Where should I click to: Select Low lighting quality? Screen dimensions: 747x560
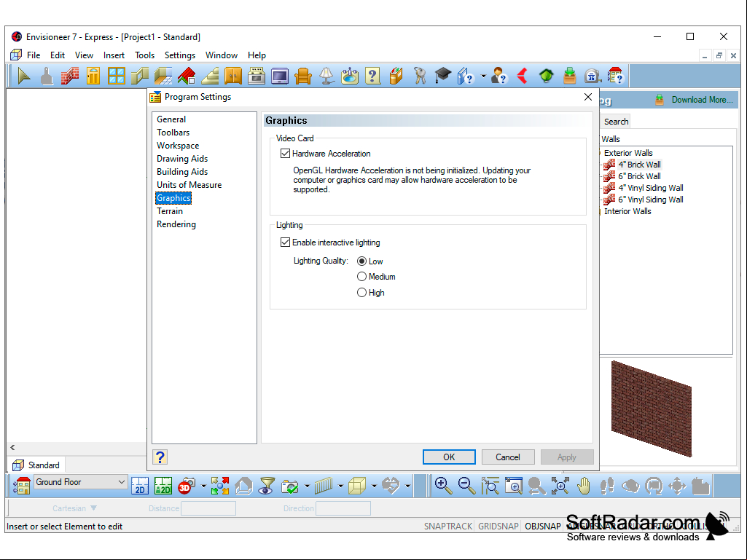click(361, 261)
